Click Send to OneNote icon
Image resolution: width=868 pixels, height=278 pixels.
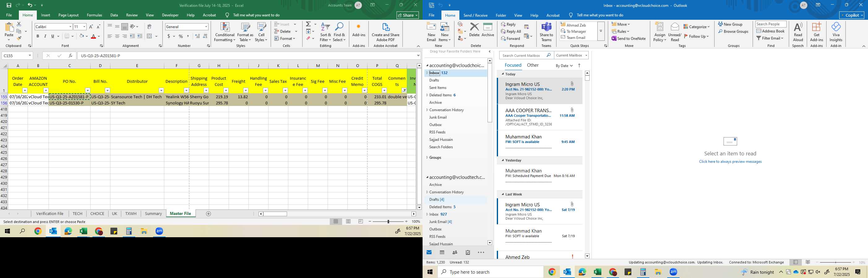(629, 38)
